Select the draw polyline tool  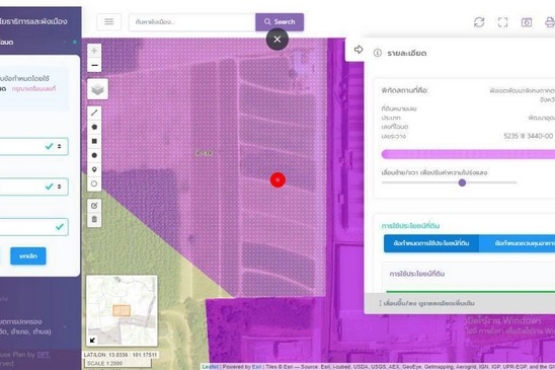point(94,113)
